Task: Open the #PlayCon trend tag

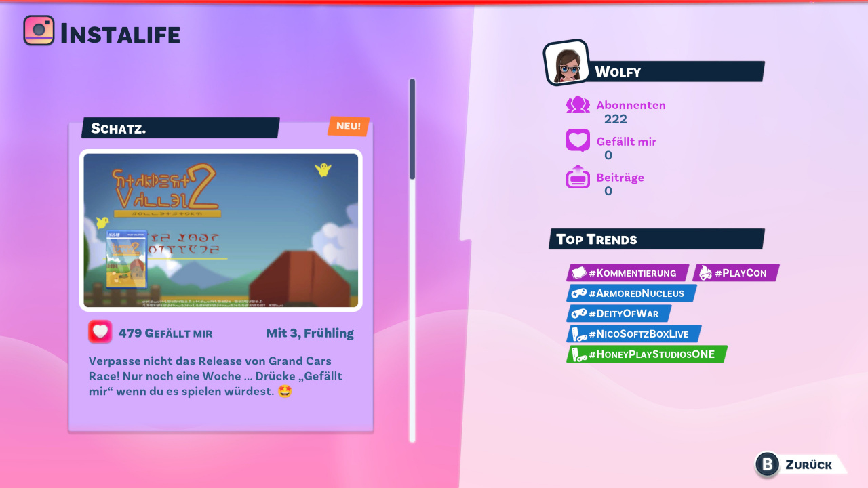Action: pyautogui.click(x=736, y=272)
